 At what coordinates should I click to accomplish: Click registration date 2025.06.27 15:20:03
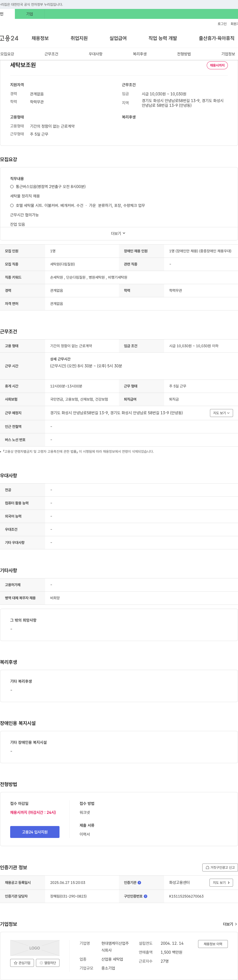tap(68, 883)
